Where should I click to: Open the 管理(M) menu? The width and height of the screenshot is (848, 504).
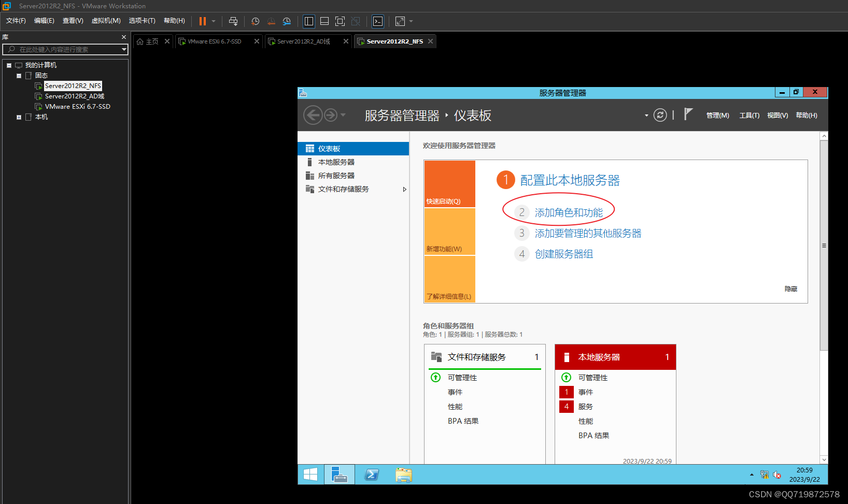(717, 116)
